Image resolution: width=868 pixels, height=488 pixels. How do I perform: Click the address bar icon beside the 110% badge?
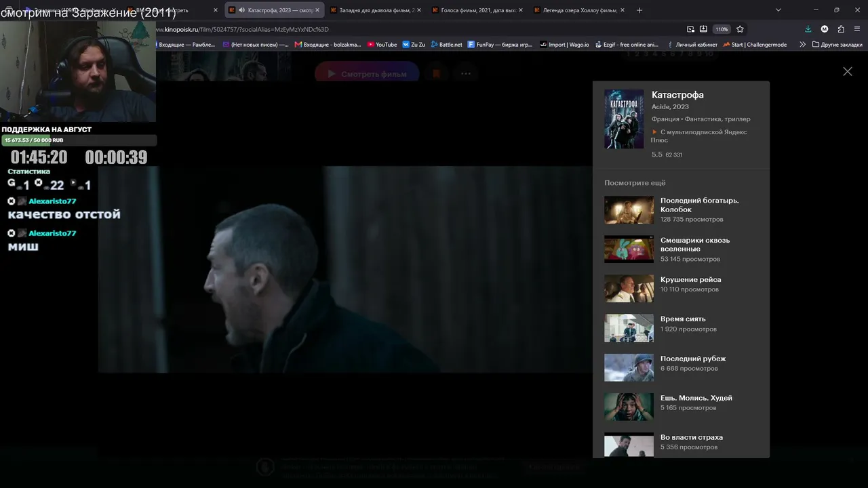pos(703,29)
